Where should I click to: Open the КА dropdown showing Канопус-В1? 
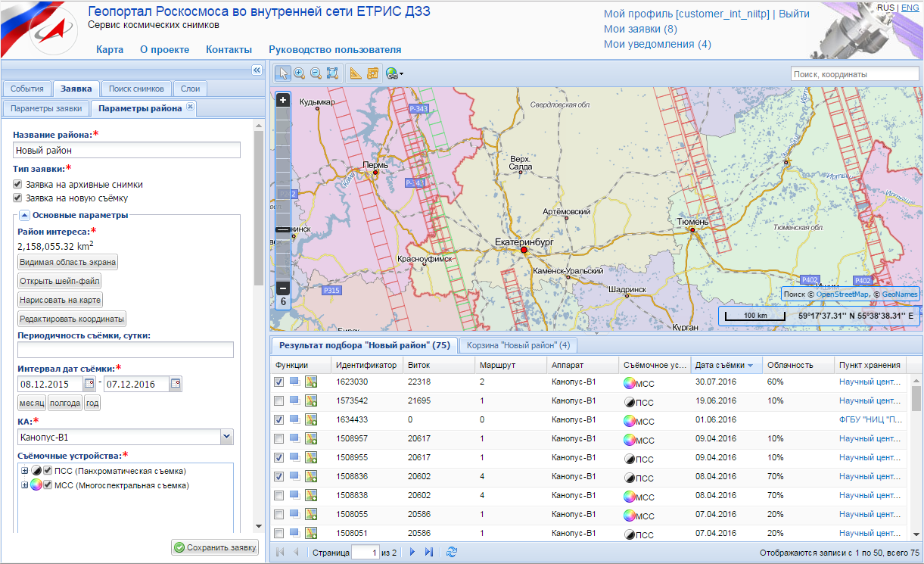click(x=226, y=437)
